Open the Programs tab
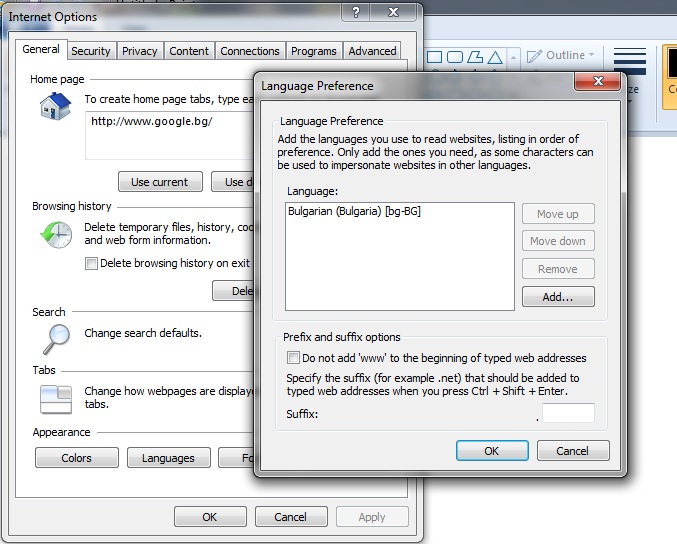The width and height of the screenshot is (677, 544). pyautogui.click(x=313, y=51)
